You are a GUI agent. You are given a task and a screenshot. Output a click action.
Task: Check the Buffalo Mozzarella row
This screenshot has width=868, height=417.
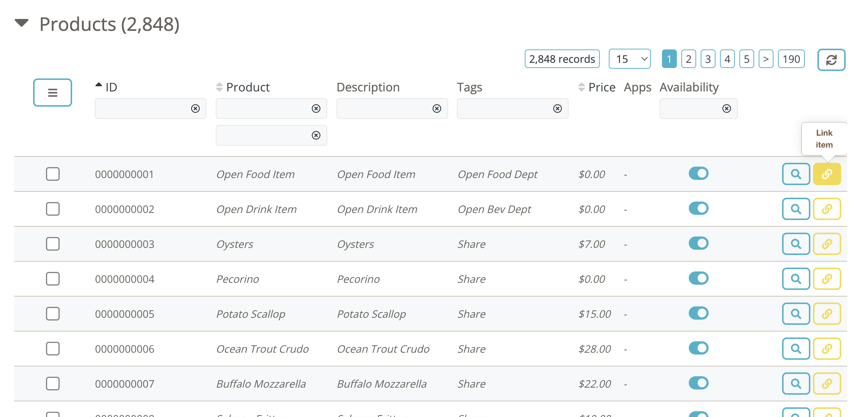point(53,384)
